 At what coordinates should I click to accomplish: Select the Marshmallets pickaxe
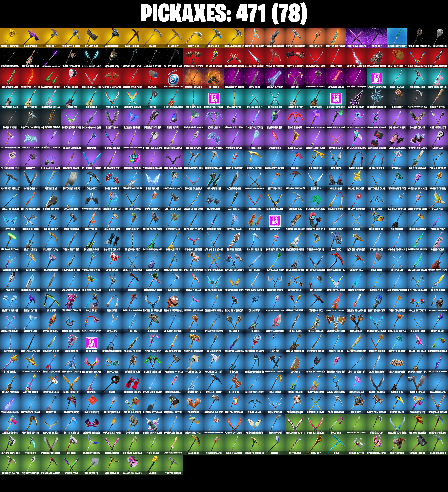pos(438,119)
